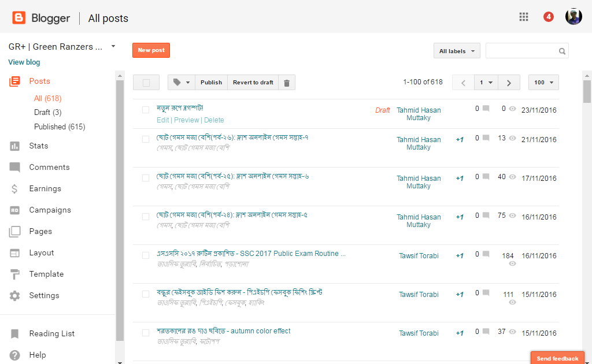Click the Google apps grid icon
592x364 pixels.
pos(524,17)
